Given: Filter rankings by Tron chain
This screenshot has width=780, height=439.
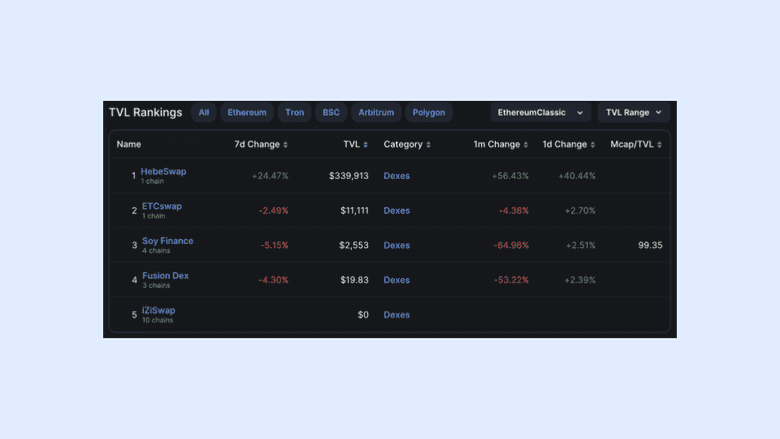Looking at the screenshot, I should coord(294,113).
